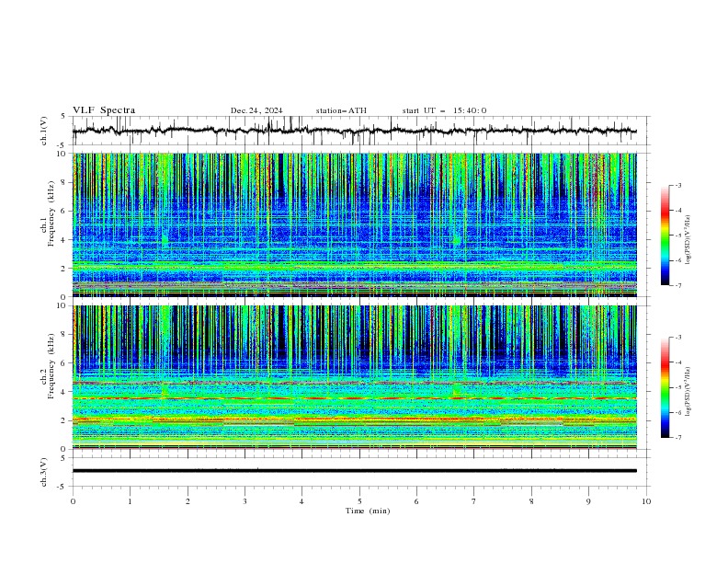Click the "VLF Spectra" title text
This screenshot has width=728, height=563.
104,110
